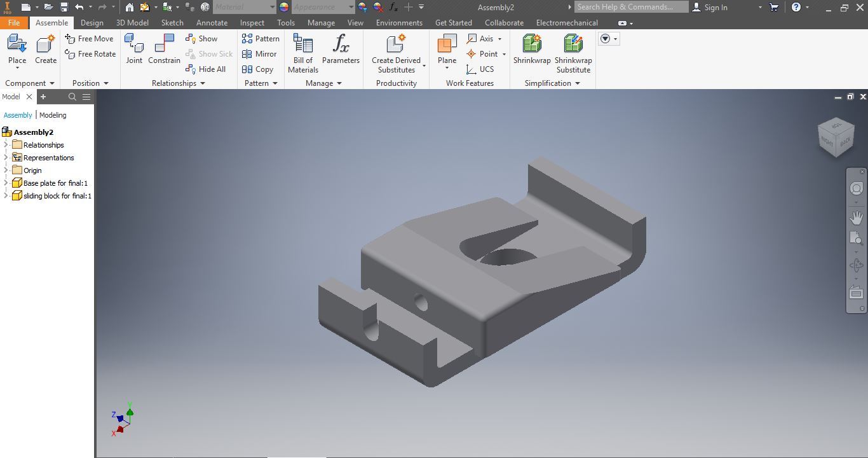Add a new browser panel with plus button

pyautogui.click(x=43, y=97)
